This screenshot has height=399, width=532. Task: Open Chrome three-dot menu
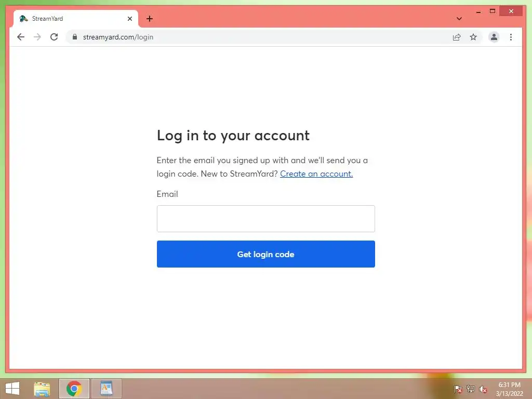(x=511, y=37)
